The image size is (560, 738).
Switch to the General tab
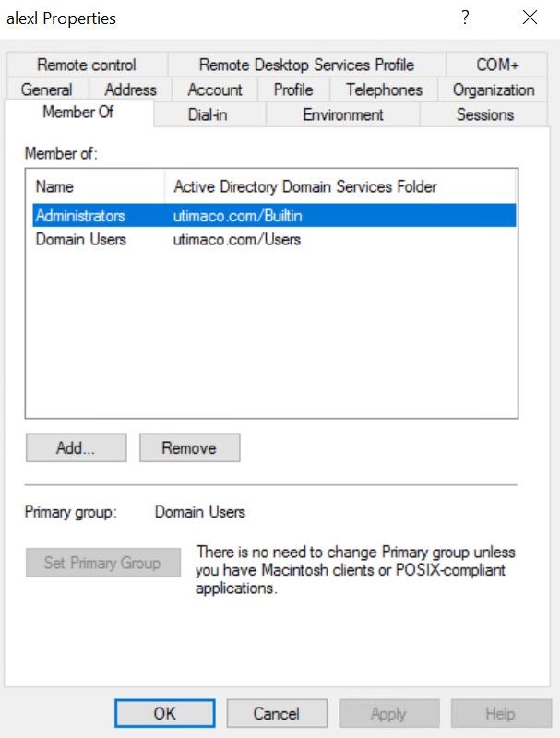pyautogui.click(x=47, y=89)
